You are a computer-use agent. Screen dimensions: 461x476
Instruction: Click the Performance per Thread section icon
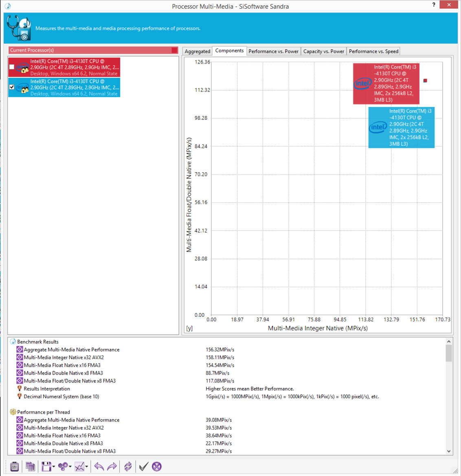[13, 412]
